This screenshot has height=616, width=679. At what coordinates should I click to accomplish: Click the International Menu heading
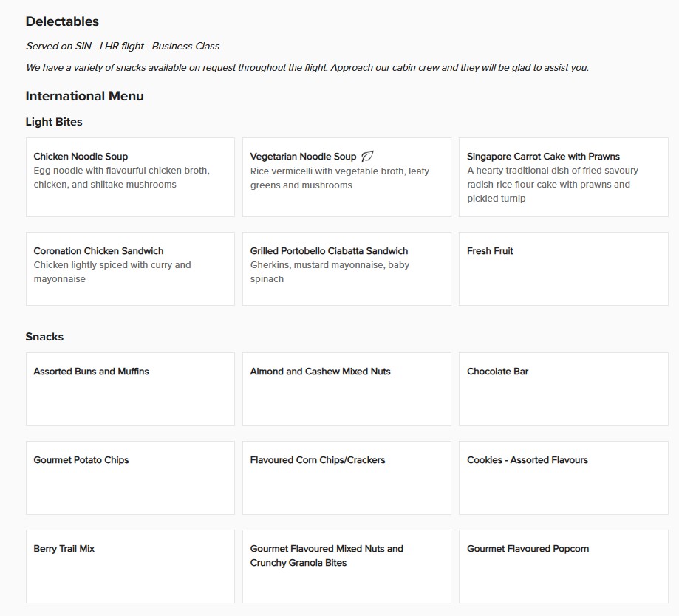(x=85, y=96)
